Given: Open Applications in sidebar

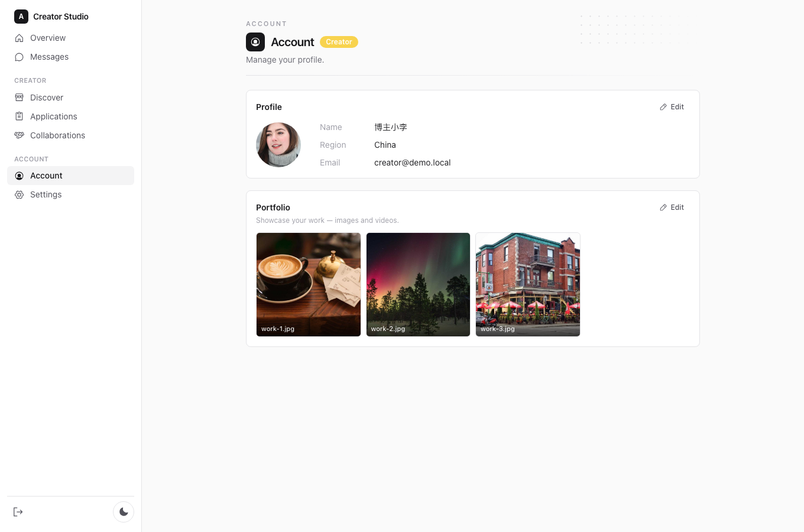Looking at the screenshot, I should 70,116.
